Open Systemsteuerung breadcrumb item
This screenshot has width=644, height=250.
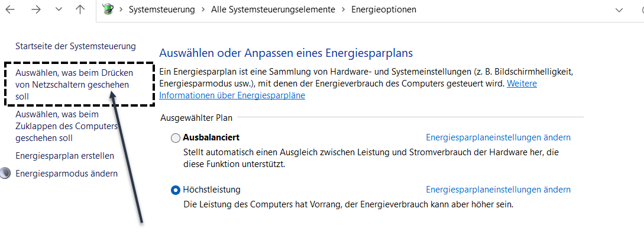162,9
